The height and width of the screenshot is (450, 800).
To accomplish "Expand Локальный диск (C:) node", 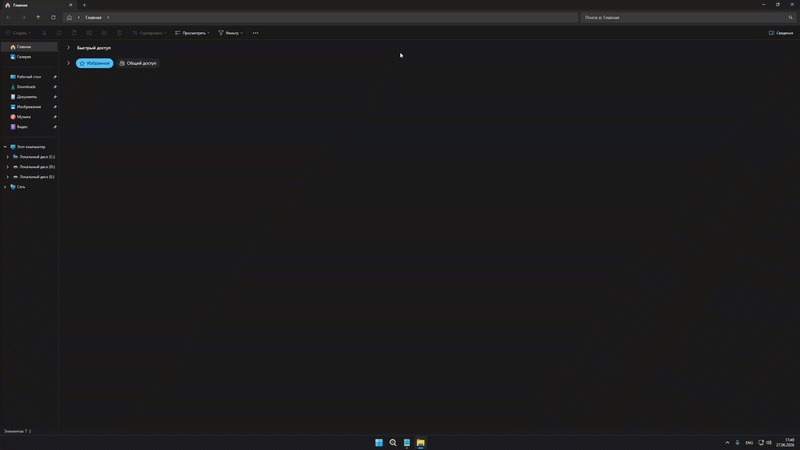I will click(x=8, y=157).
